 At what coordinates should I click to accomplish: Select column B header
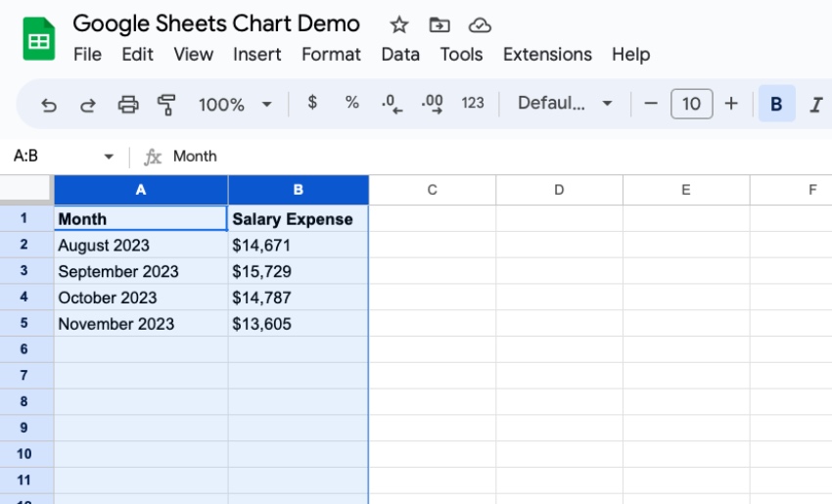click(299, 190)
